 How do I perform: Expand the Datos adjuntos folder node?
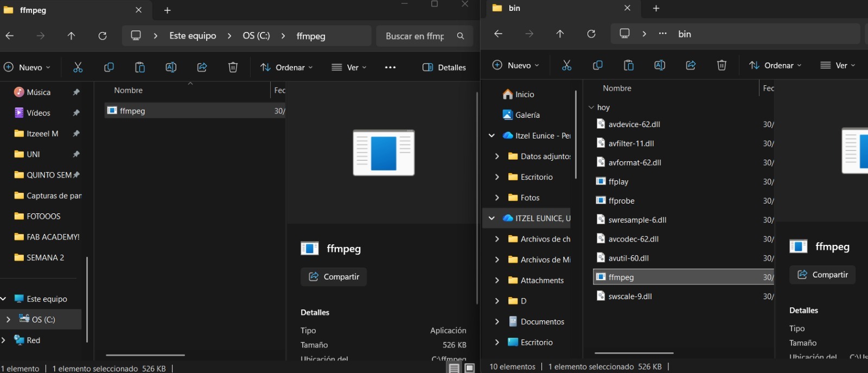click(x=497, y=156)
